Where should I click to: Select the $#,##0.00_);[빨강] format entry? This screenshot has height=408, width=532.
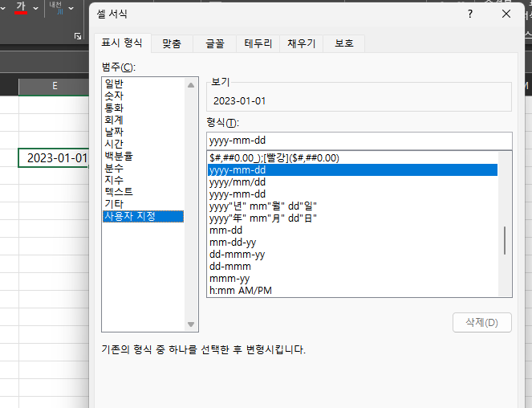point(353,158)
